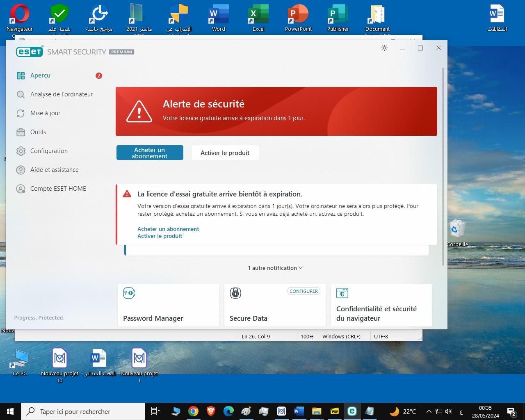Show hidden system tray icons

pos(429,411)
